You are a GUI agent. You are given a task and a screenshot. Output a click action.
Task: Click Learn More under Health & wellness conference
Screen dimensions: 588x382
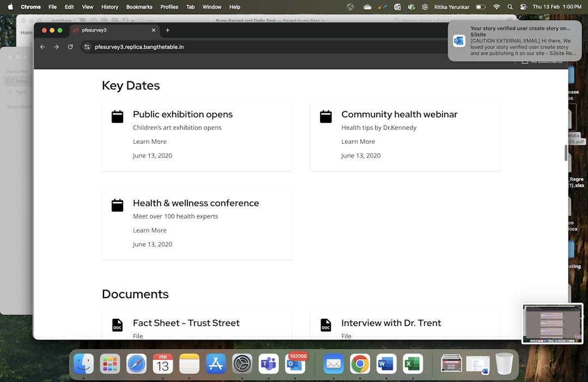150,231
